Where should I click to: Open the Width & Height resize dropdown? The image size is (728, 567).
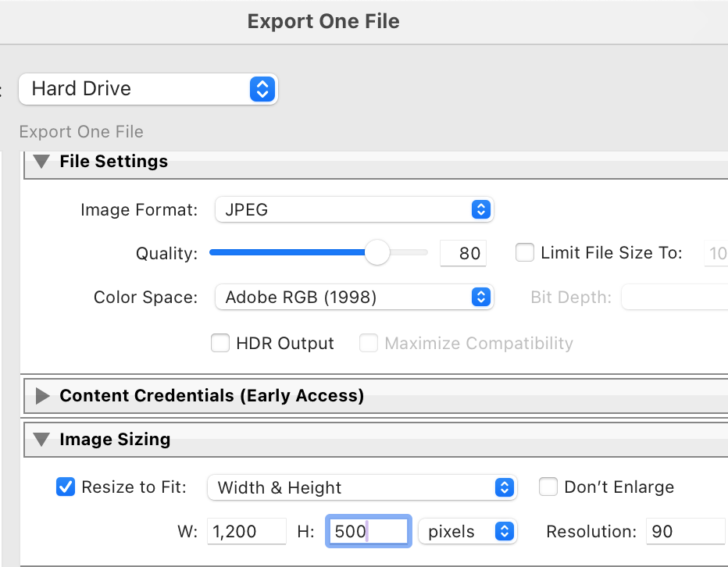tap(362, 488)
